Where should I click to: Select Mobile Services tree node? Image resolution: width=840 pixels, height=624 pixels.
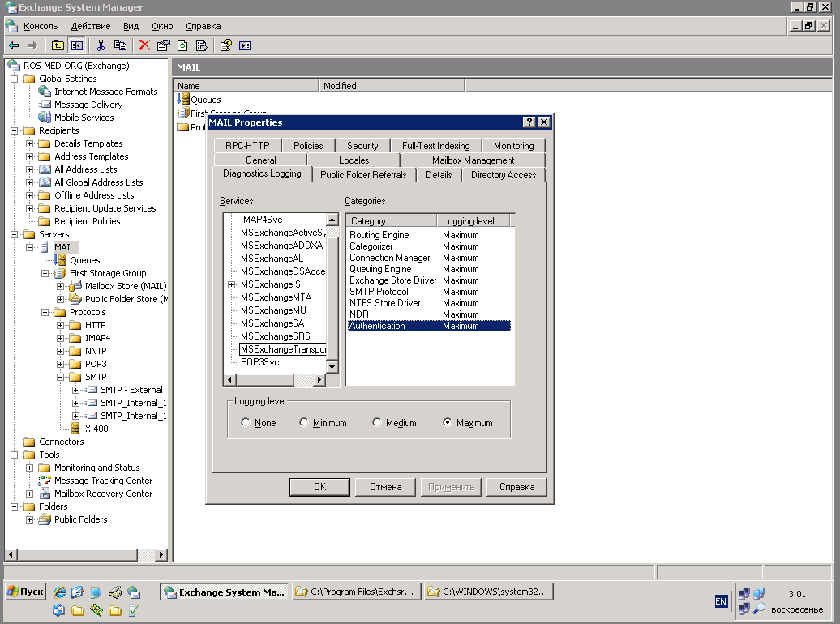84,118
